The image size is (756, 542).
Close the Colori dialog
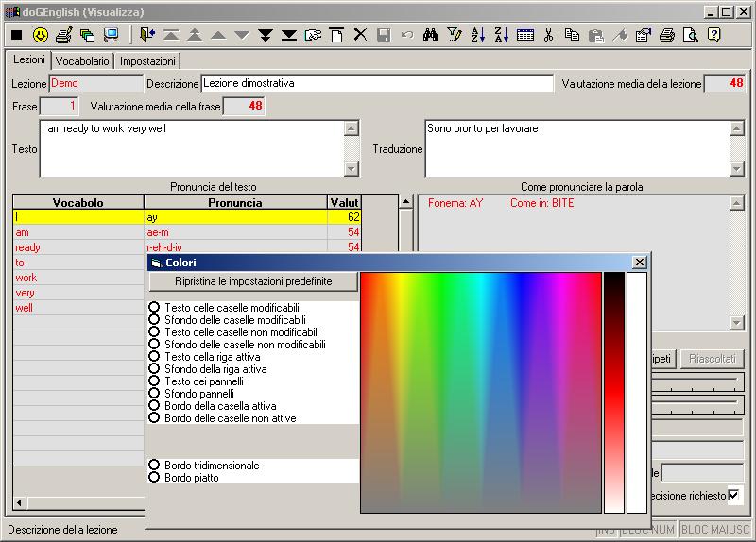click(x=640, y=263)
